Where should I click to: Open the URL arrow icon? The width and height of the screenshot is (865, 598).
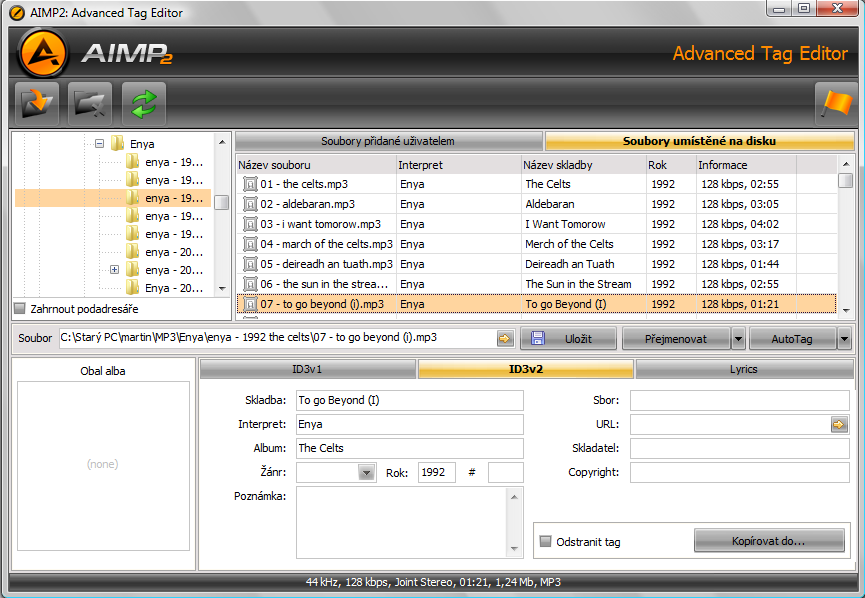pos(839,424)
